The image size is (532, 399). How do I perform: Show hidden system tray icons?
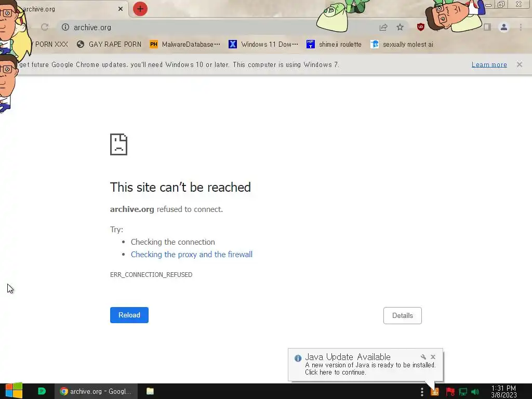pyautogui.click(x=422, y=392)
